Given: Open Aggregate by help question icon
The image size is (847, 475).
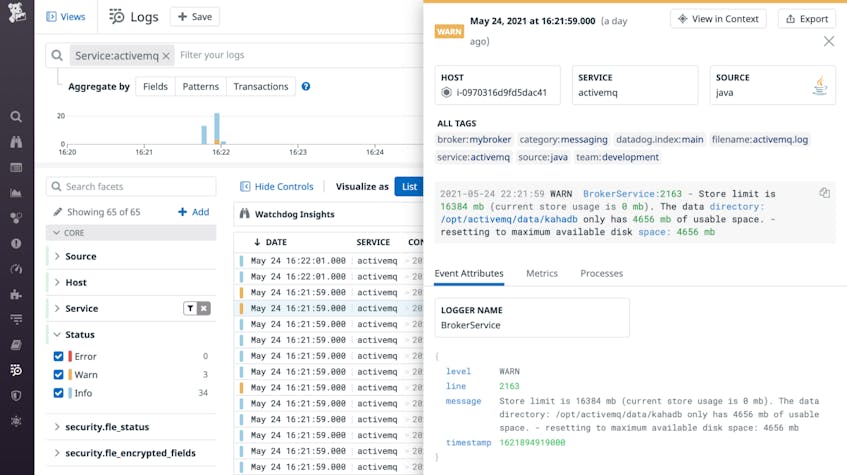Looking at the screenshot, I should (x=306, y=86).
